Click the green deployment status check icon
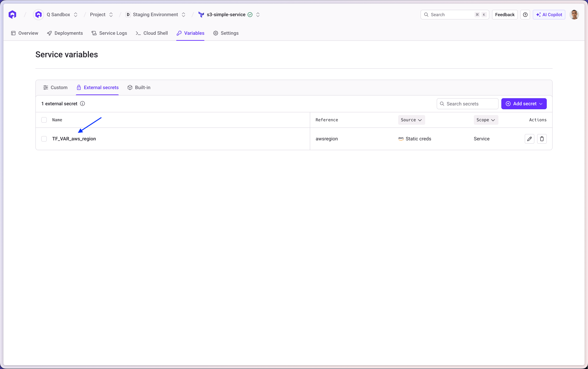This screenshot has width=588, height=369. (x=250, y=15)
